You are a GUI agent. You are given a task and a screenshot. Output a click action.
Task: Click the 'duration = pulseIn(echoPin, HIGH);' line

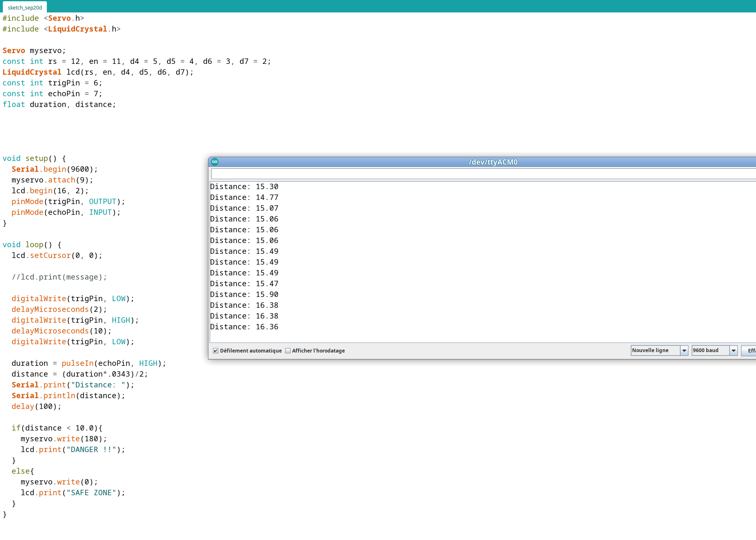tap(89, 363)
